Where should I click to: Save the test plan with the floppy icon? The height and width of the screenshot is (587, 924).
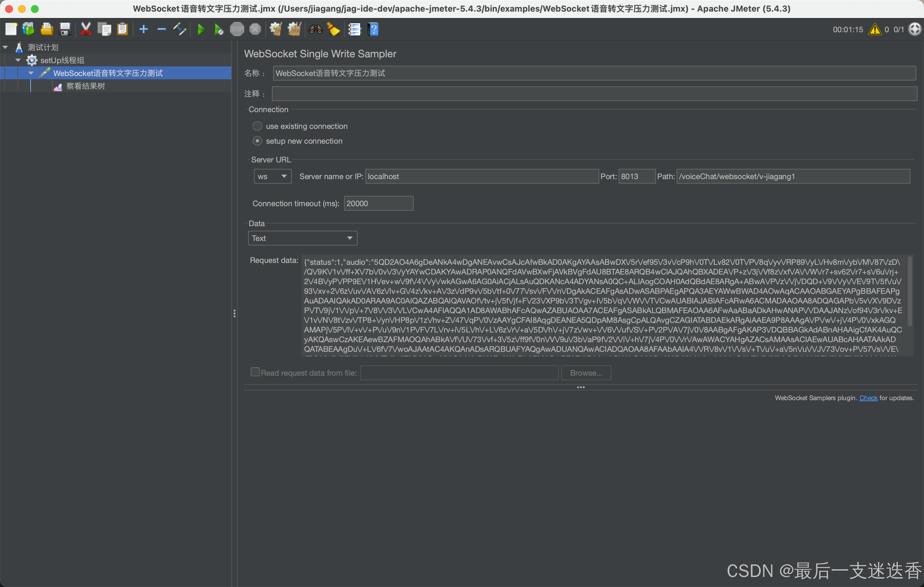point(65,29)
